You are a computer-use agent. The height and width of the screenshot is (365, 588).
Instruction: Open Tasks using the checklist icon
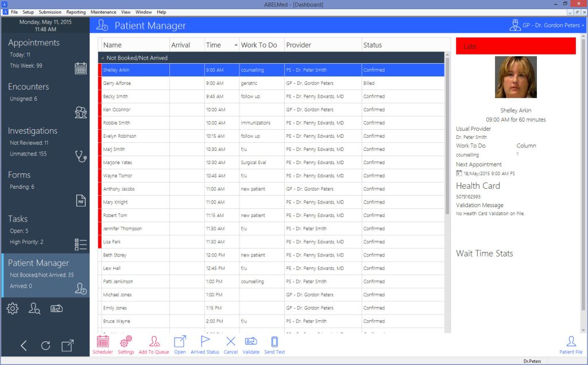tap(80, 244)
